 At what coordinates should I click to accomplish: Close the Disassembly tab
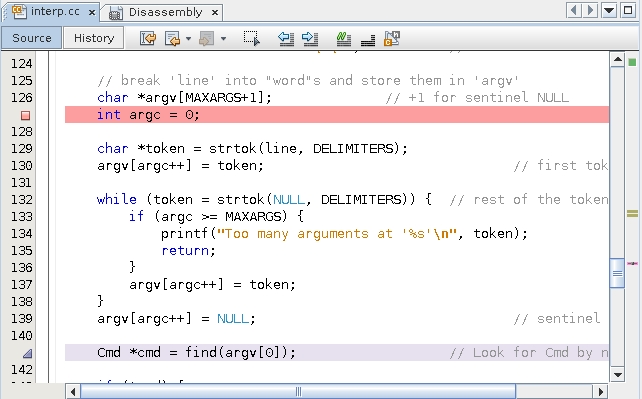[x=215, y=13]
